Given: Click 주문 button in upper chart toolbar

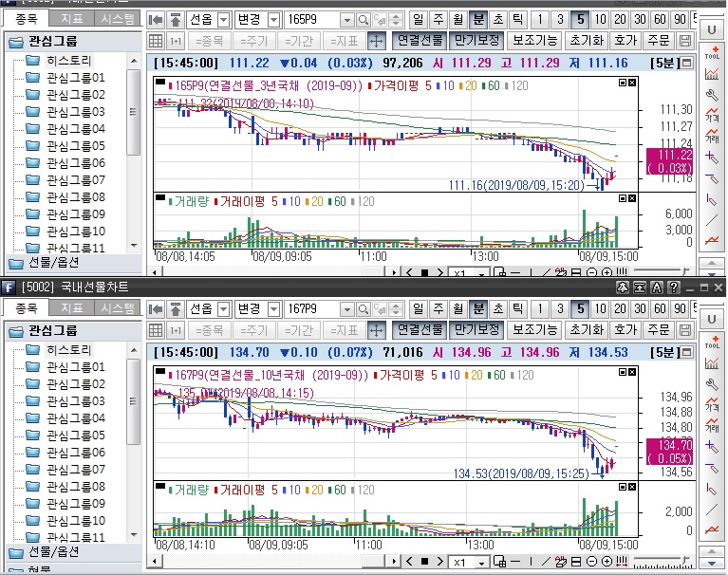Looking at the screenshot, I should pyautogui.click(x=657, y=41).
